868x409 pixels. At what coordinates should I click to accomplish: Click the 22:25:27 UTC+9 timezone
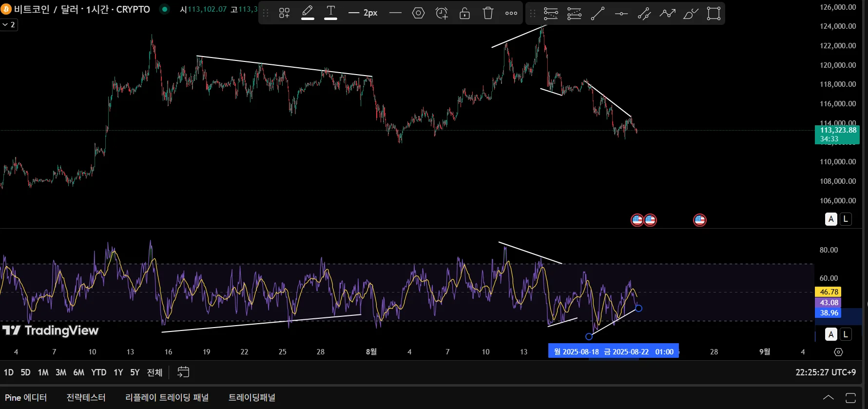[x=825, y=372]
